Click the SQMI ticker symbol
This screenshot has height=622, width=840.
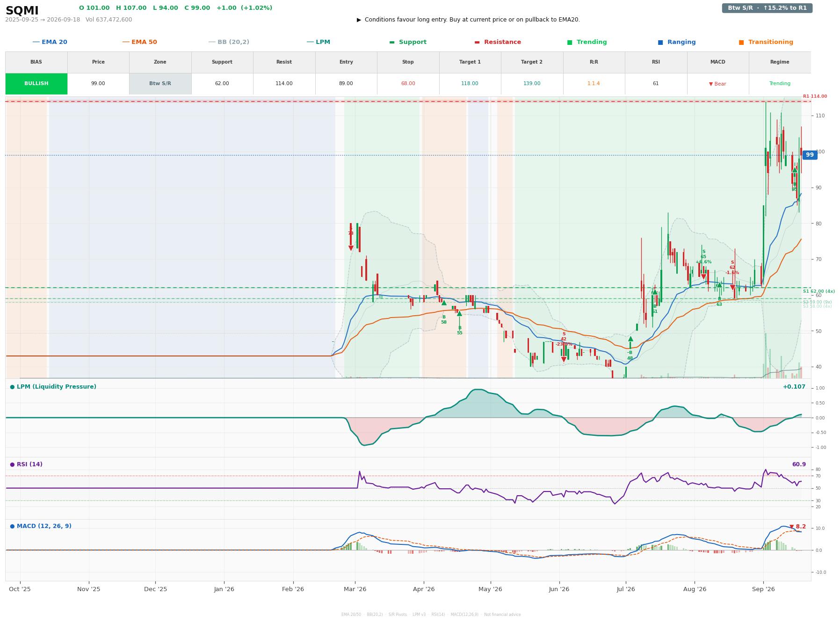22,10
